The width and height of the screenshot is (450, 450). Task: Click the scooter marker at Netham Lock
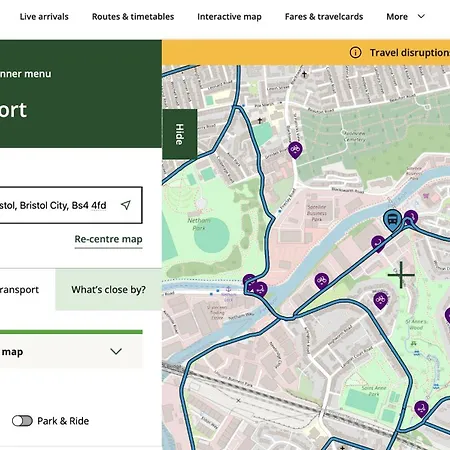[260, 289]
